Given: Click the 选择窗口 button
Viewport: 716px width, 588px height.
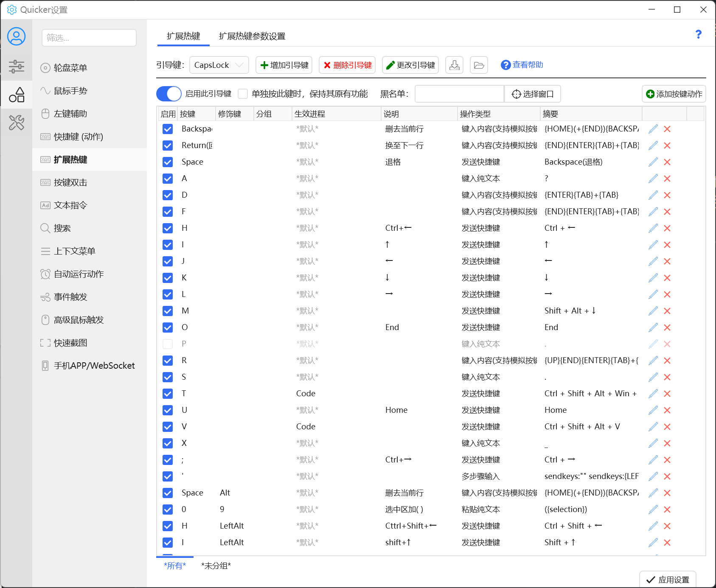Looking at the screenshot, I should pyautogui.click(x=533, y=94).
